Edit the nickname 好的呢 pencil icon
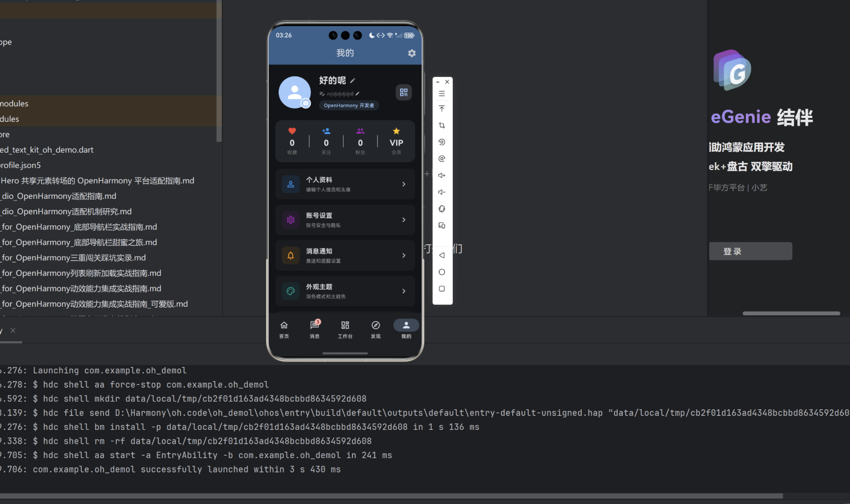Screen dimensions: 850x504 coord(352,80)
